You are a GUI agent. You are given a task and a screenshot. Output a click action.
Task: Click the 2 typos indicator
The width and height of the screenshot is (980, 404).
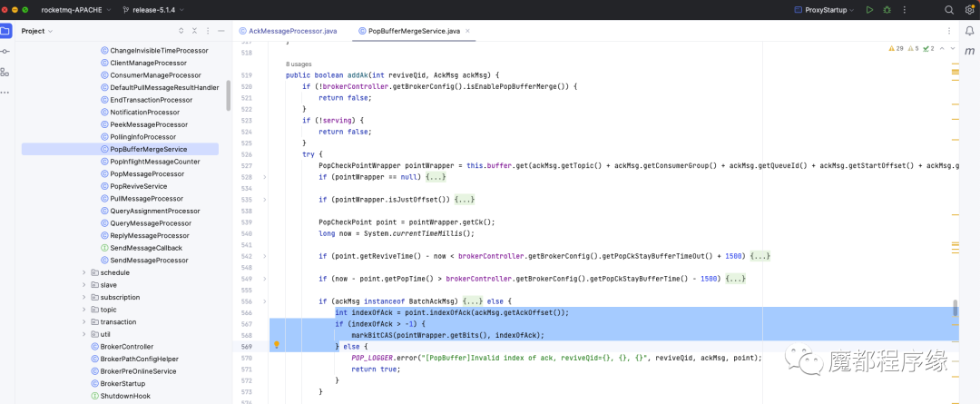click(x=929, y=48)
